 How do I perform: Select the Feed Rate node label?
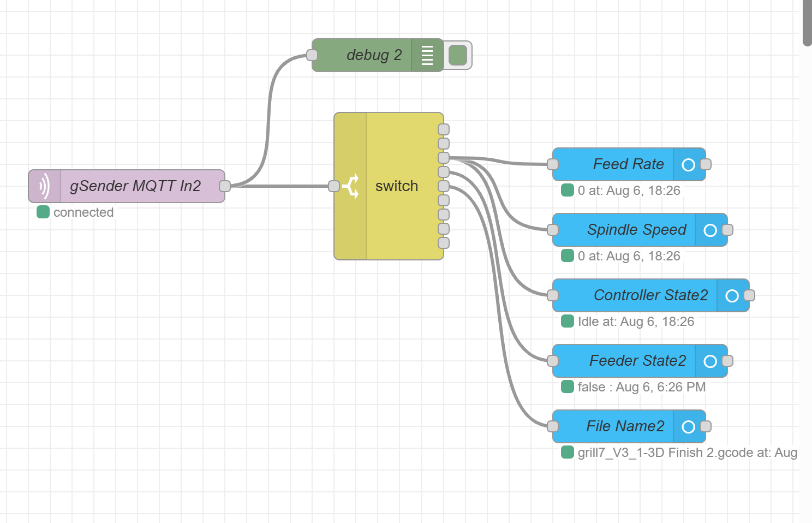click(x=629, y=164)
